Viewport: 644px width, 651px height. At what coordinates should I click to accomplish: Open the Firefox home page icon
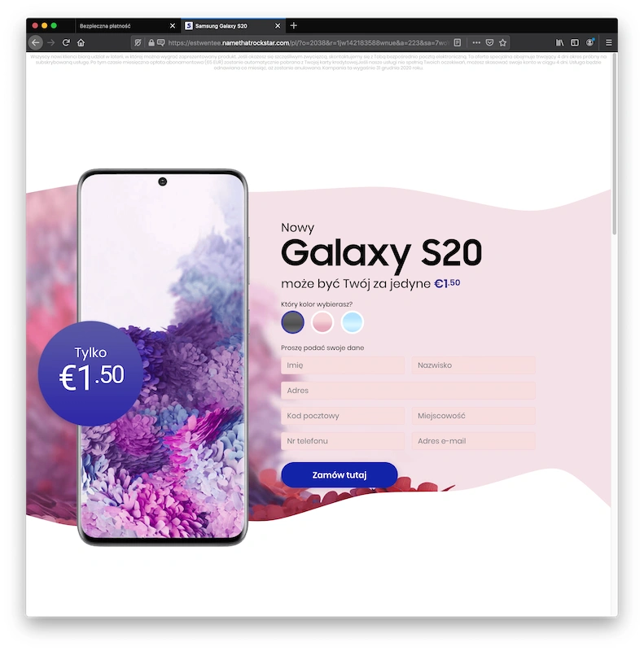point(81,42)
